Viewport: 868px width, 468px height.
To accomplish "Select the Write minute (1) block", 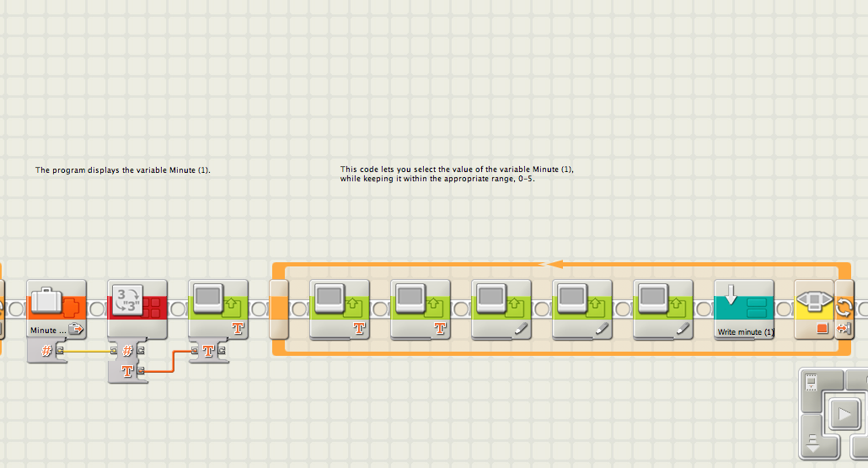I will click(744, 306).
